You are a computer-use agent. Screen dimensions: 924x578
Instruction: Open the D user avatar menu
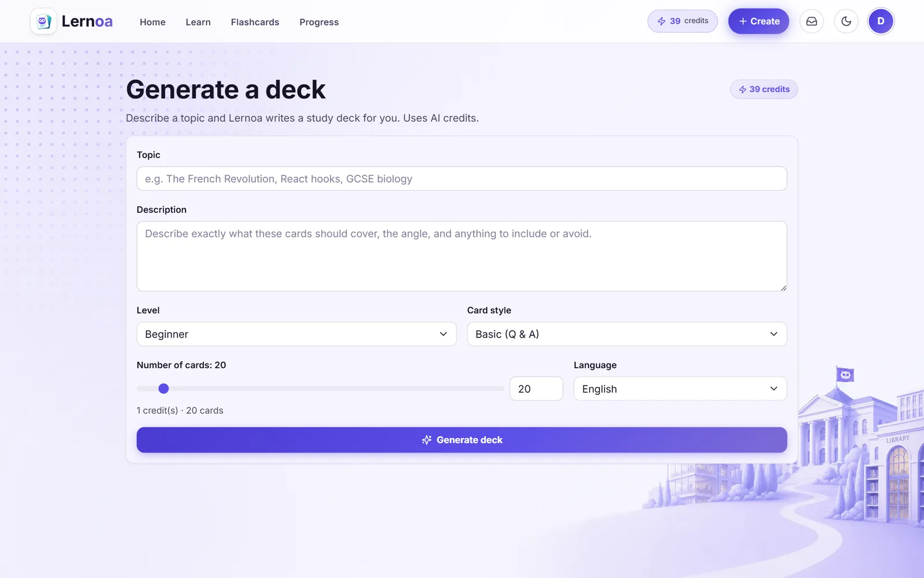881,21
